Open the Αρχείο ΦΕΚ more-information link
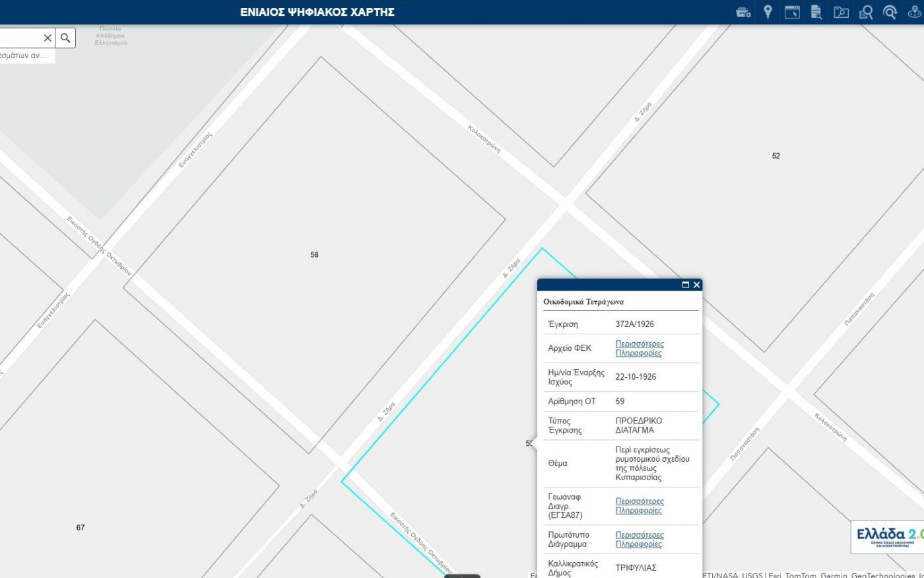 640,348
